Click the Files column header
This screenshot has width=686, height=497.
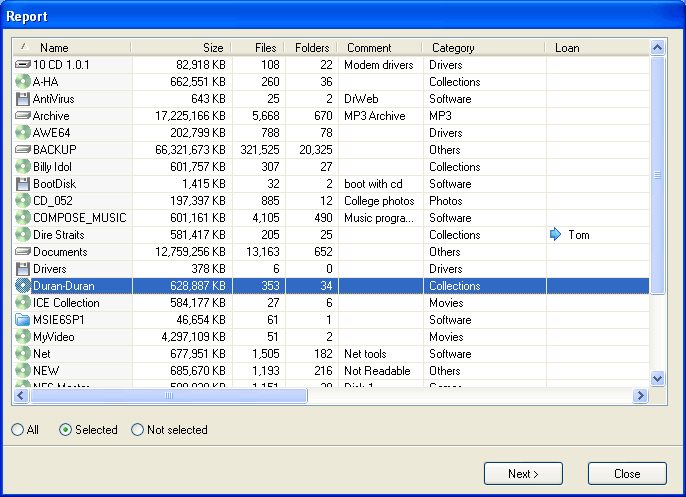(265, 47)
